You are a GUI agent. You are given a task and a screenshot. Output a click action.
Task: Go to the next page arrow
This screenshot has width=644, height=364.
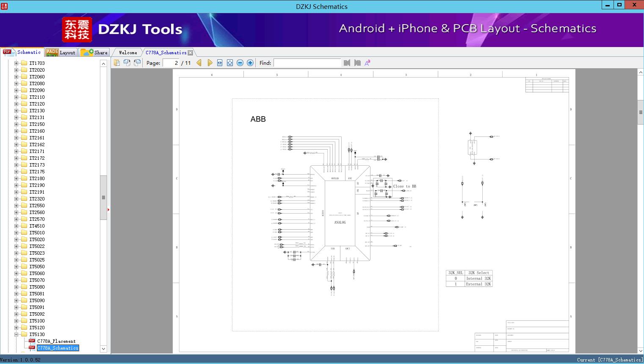pos(210,63)
